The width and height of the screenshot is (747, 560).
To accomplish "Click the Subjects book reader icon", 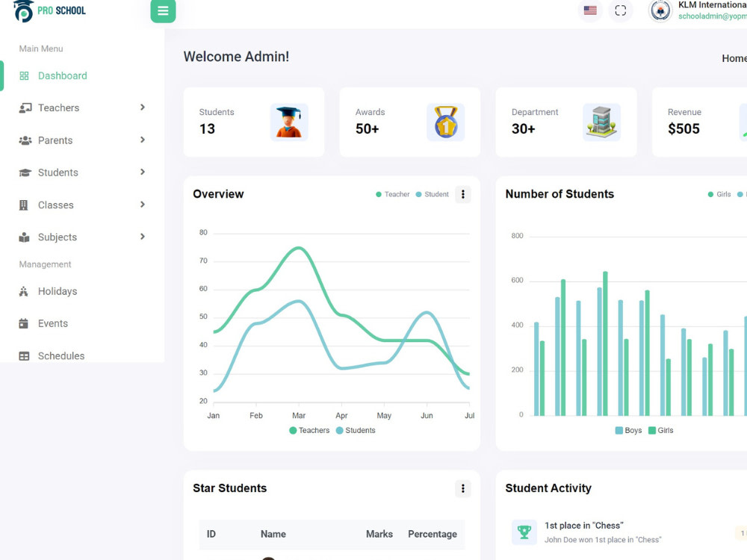I will pyautogui.click(x=24, y=237).
